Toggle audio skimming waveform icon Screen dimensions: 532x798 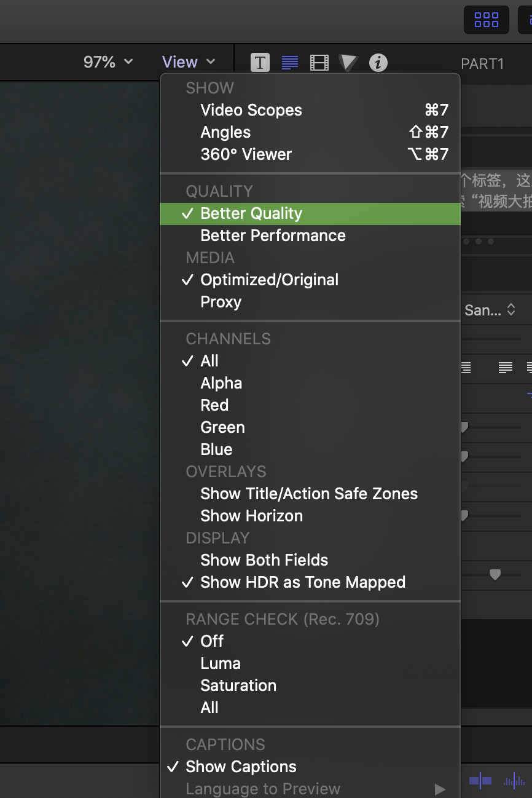514,781
